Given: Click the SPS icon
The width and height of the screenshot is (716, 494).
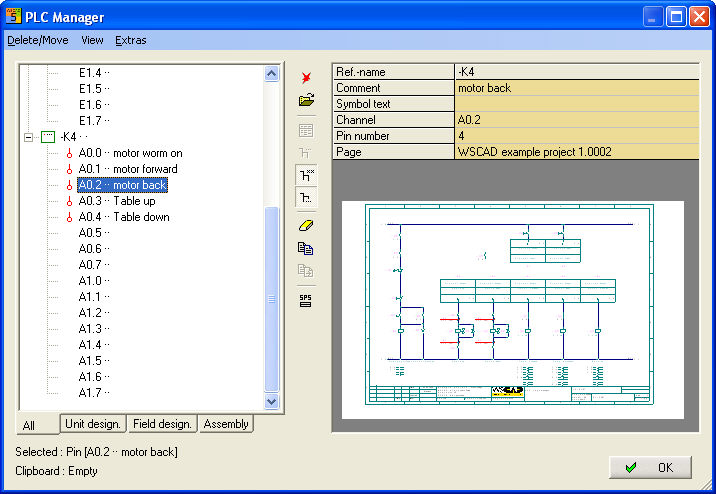Looking at the screenshot, I should point(305,300).
